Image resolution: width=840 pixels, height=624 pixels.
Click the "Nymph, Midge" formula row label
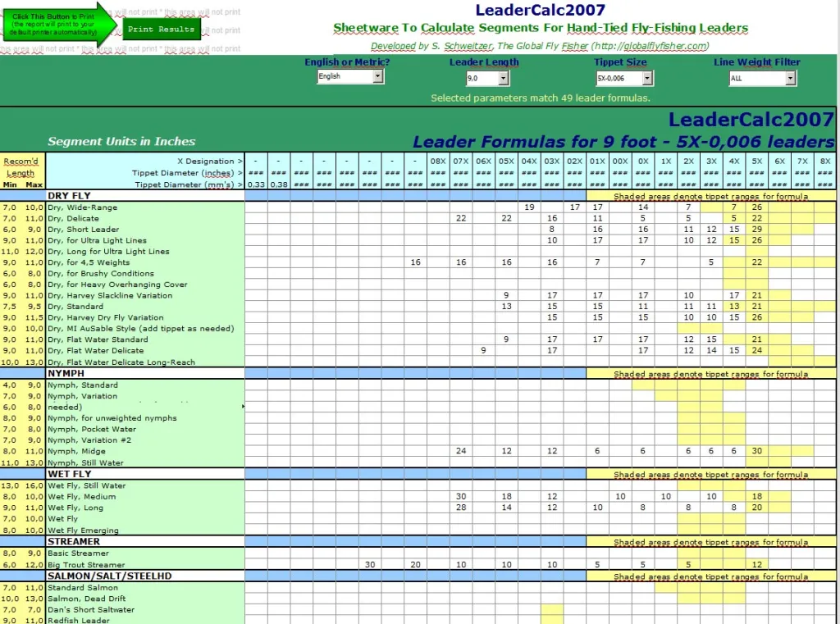pyautogui.click(x=76, y=451)
